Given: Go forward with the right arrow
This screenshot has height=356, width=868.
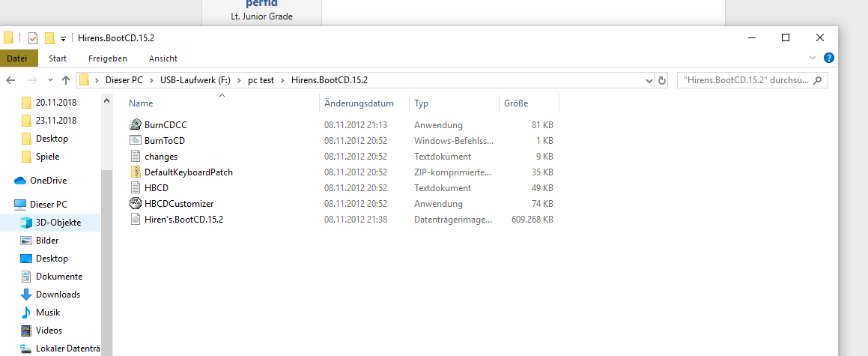Looking at the screenshot, I should 32,80.
